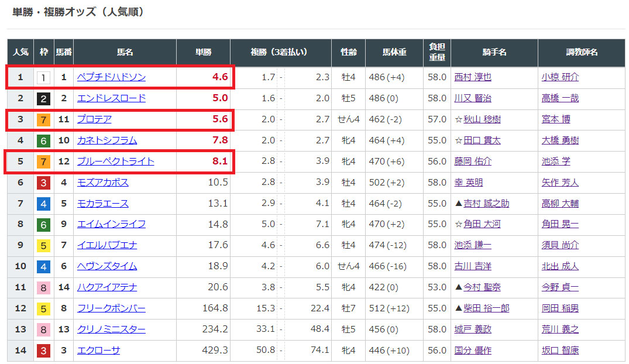629x364 pixels.
Task: Click the blue frame 4 box beside モカラエース
Action: pos(43,204)
